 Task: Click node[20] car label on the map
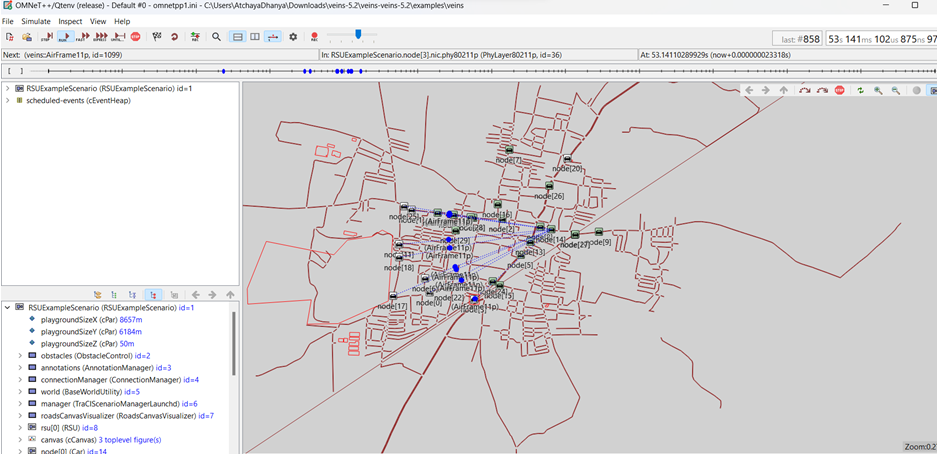click(567, 169)
